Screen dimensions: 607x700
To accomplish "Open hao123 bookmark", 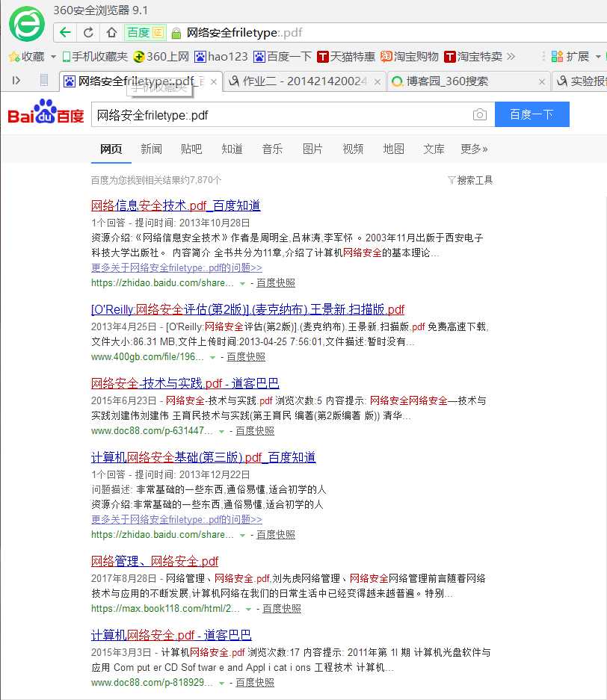I will coord(221,57).
